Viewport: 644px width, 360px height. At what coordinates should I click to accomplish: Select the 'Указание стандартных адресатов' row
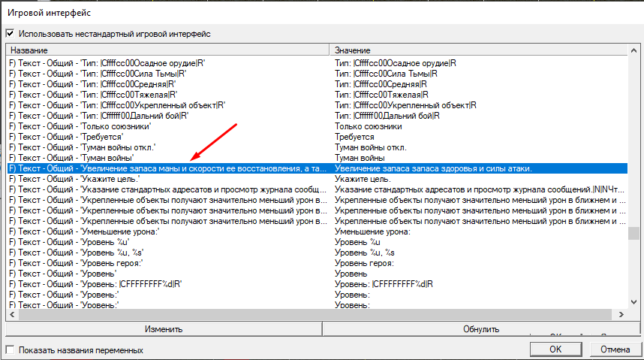165,190
